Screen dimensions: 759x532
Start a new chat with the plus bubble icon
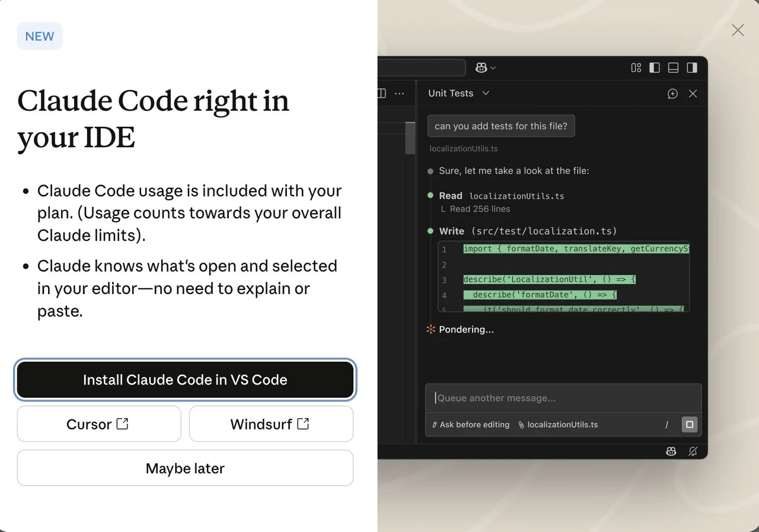(x=672, y=94)
